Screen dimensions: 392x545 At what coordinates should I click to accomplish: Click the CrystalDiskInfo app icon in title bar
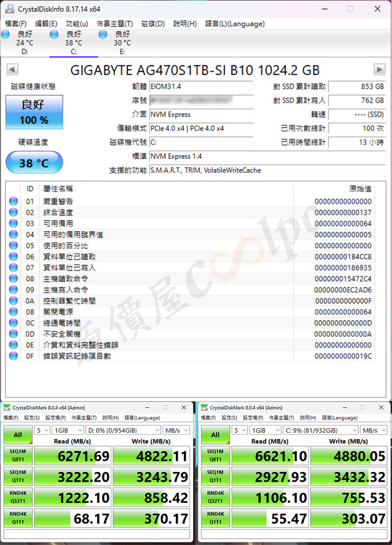pyautogui.click(x=10, y=9)
